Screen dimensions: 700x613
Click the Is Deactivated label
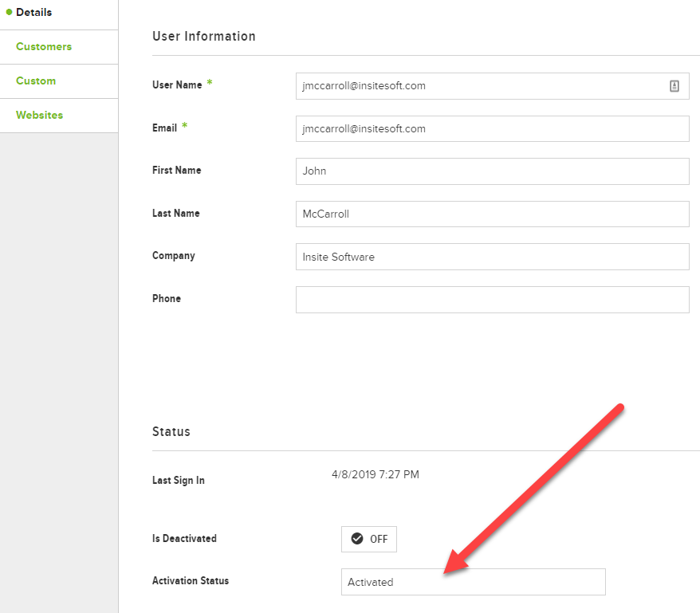(184, 538)
